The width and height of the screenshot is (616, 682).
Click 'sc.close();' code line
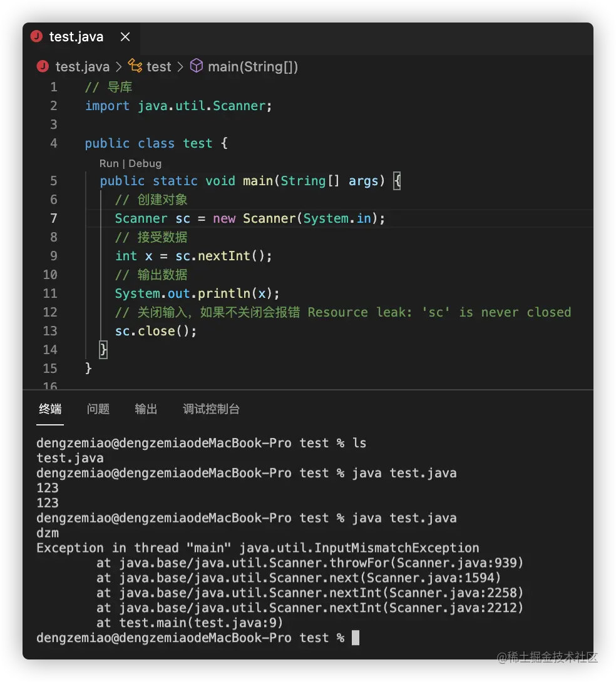pyautogui.click(x=156, y=332)
